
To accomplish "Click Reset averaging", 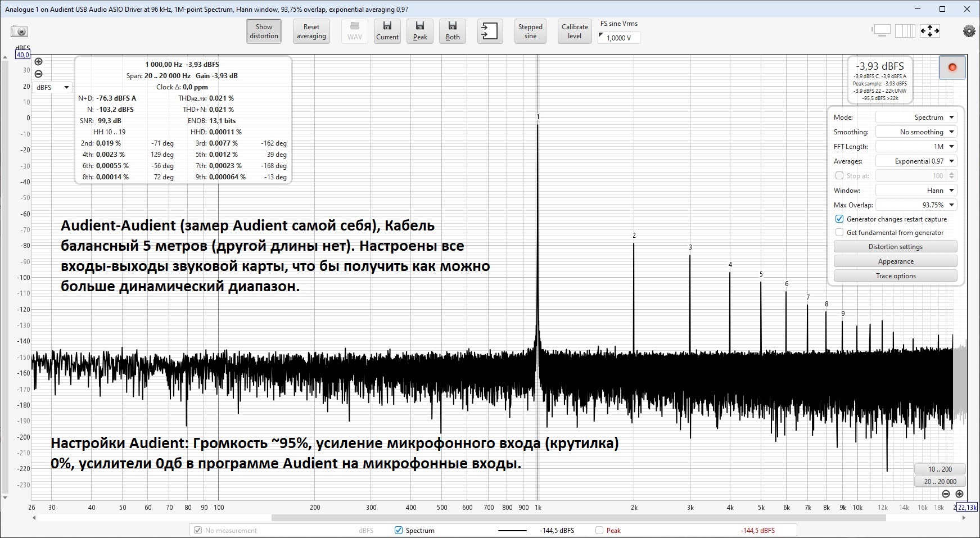I will pos(311,31).
